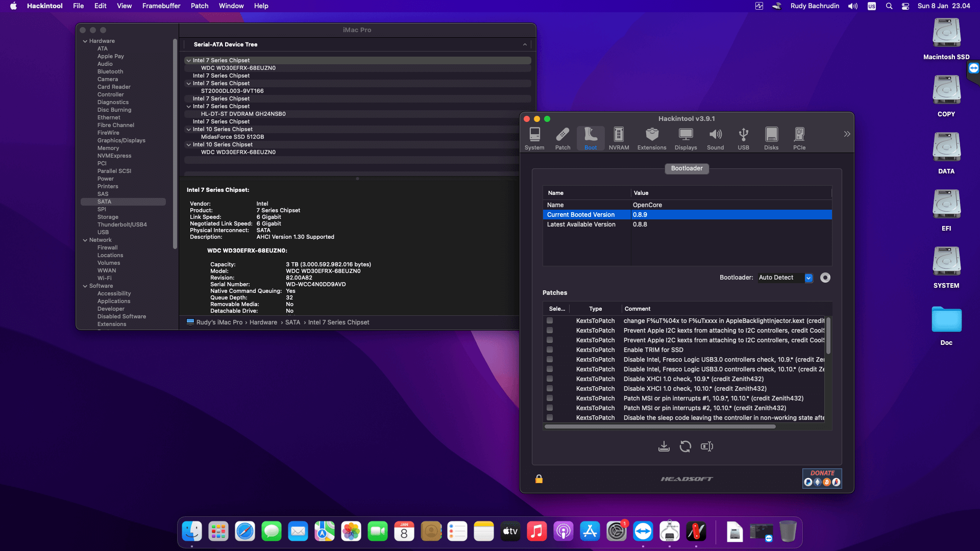The image size is (980, 551).
Task: Click the bootloader download icon
Action: click(664, 446)
